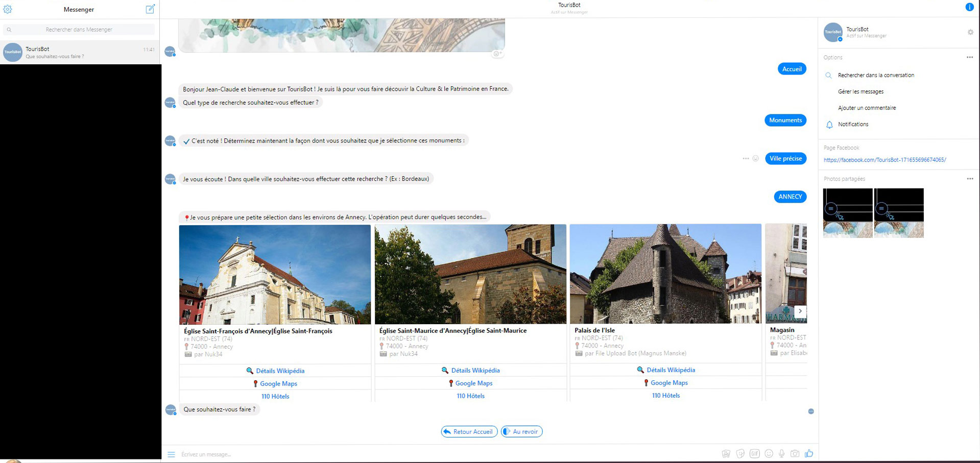Open the second shared photo thumbnail
This screenshot has height=463, width=980.
click(899, 213)
